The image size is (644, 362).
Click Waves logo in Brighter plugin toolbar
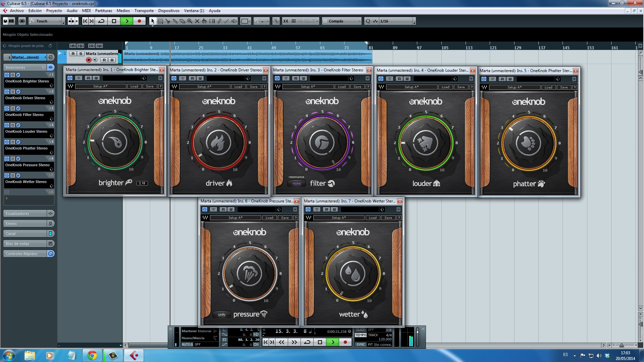pyautogui.click(x=70, y=86)
